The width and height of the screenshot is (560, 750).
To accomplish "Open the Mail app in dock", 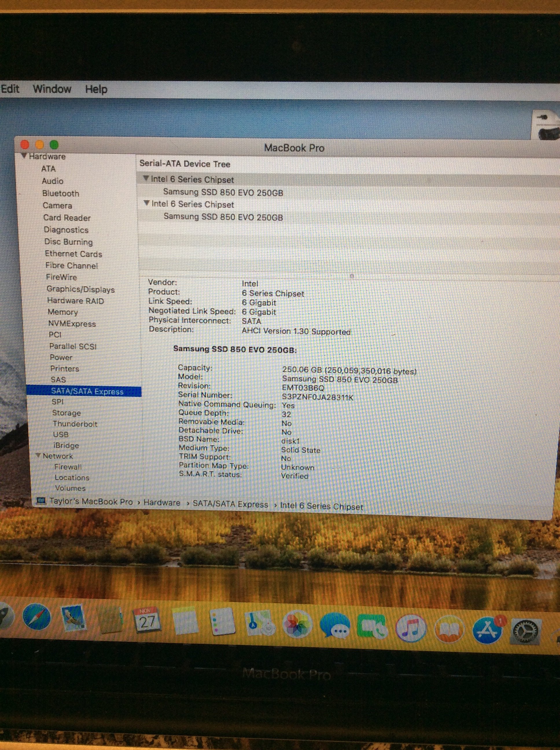I will point(73,618).
